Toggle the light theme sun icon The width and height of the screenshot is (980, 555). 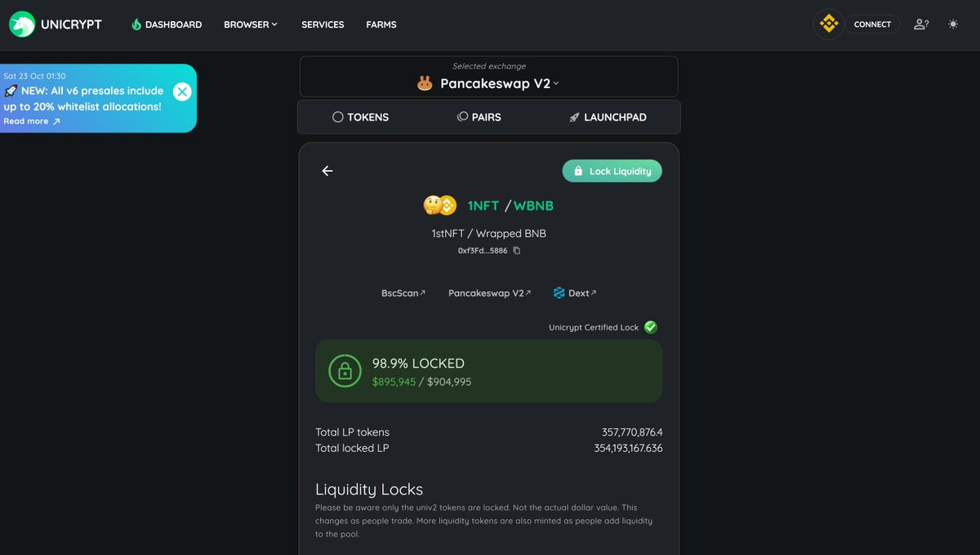pos(952,24)
